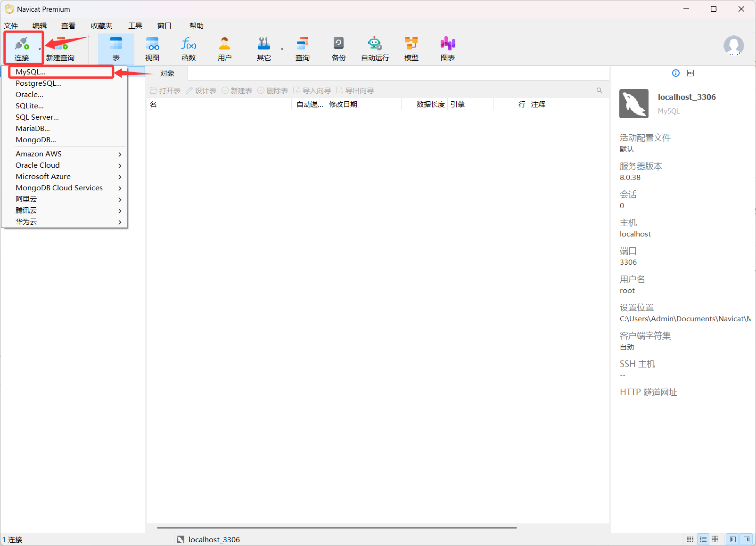Image resolution: width=756 pixels, height=546 pixels.
Task: Open the 编辑 menu
Action: [40, 26]
